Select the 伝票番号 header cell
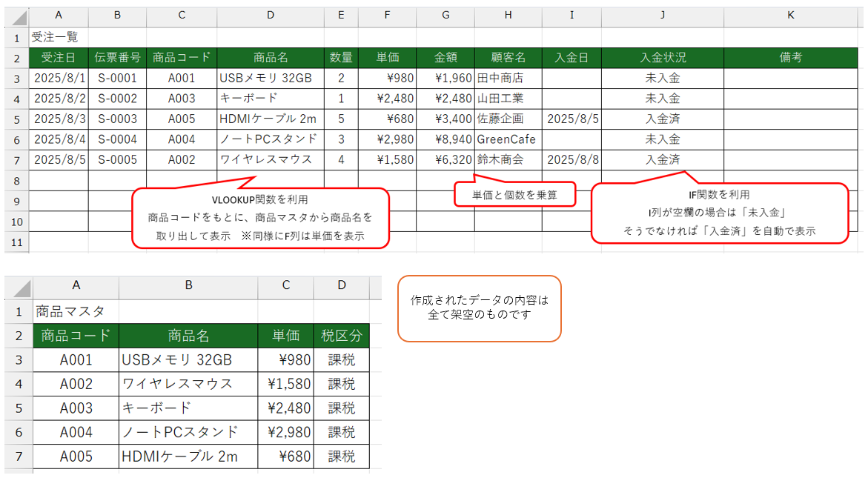Screen dimensions: 868x478 tap(117, 58)
